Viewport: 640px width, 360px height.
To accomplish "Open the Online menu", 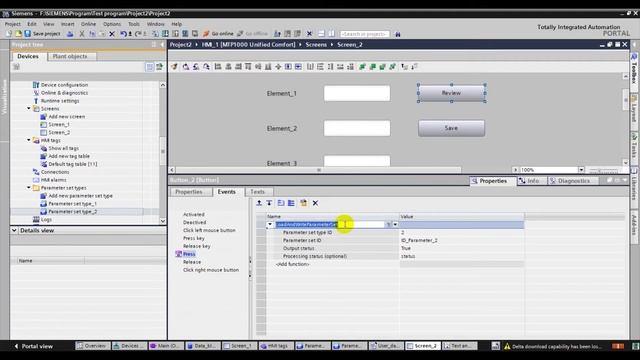I will click(88, 24).
